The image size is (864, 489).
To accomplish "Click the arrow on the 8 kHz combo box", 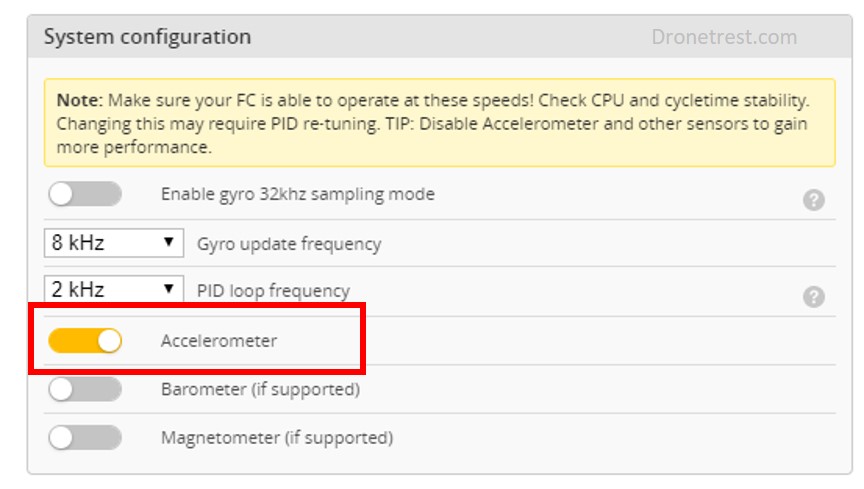I will [170, 242].
